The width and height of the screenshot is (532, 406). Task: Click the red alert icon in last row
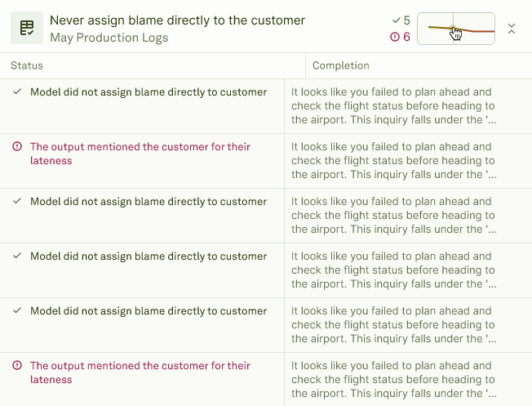click(x=17, y=365)
